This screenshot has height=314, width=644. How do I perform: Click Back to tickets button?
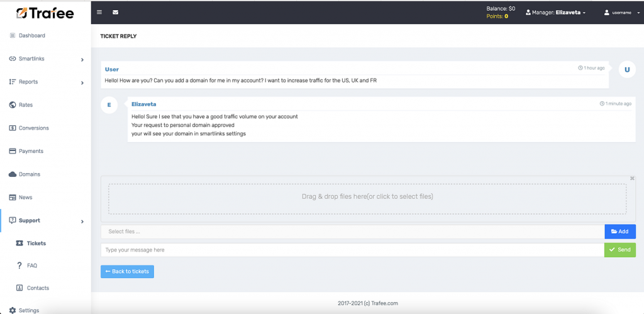coord(127,272)
